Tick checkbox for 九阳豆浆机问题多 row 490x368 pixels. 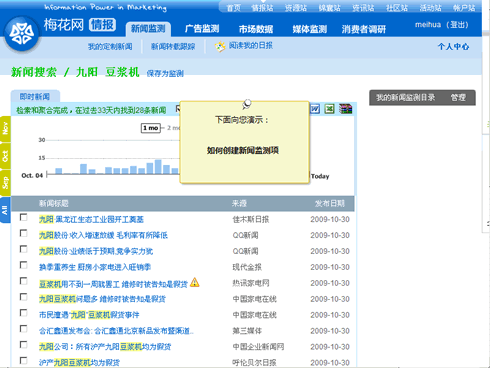[x=23, y=297]
